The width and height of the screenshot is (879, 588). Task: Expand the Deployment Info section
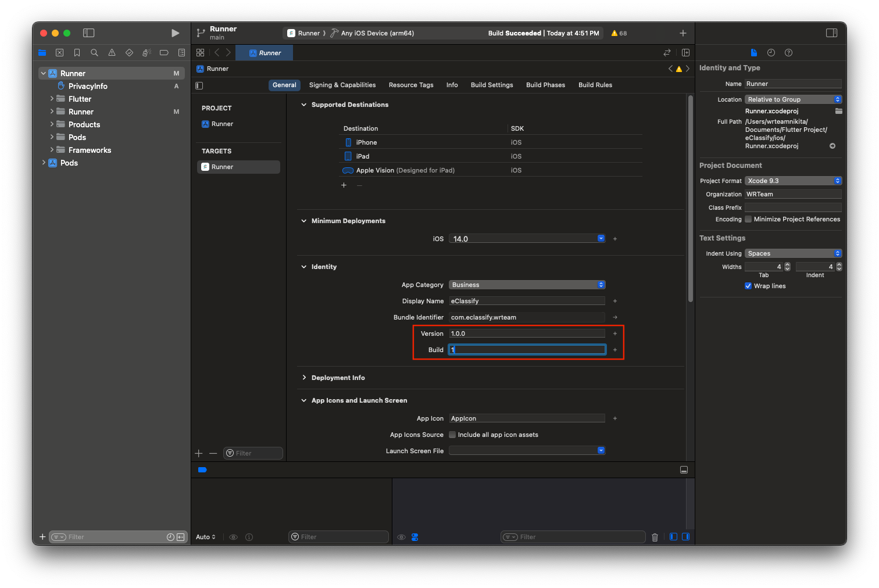(304, 378)
